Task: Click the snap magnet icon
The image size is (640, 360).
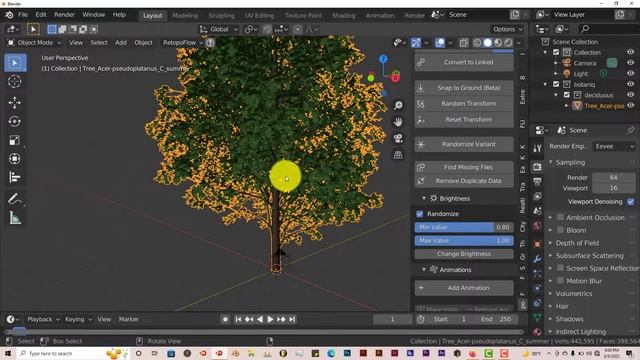Action: (267, 29)
